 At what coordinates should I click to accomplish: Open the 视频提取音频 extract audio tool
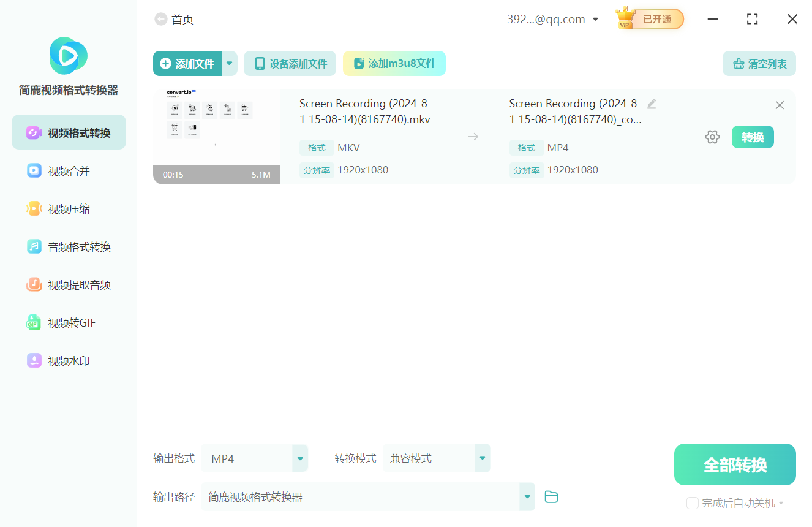tap(68, 284)
